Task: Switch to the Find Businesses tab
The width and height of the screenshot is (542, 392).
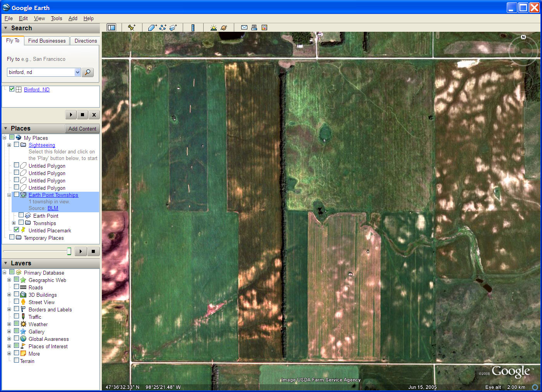Action: click(x=47, y=41)
